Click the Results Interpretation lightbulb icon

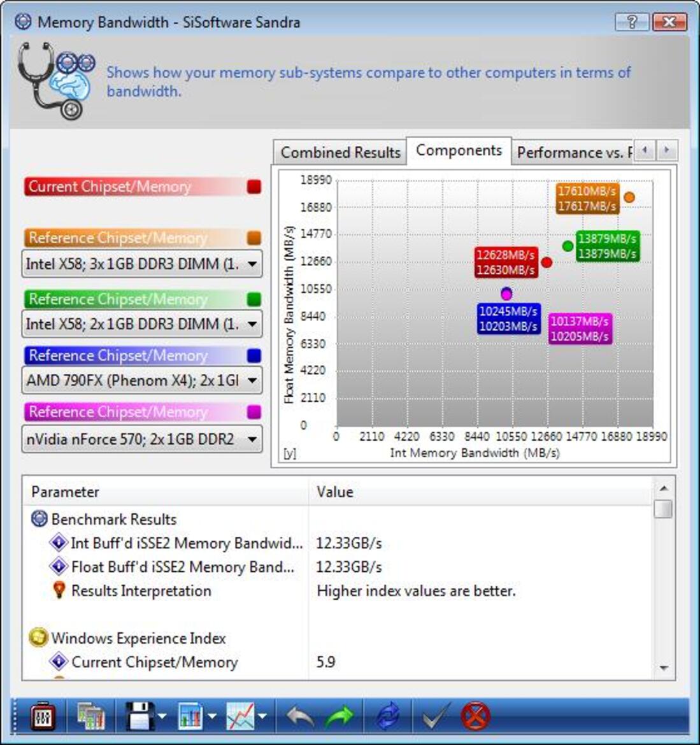[59, 590]
